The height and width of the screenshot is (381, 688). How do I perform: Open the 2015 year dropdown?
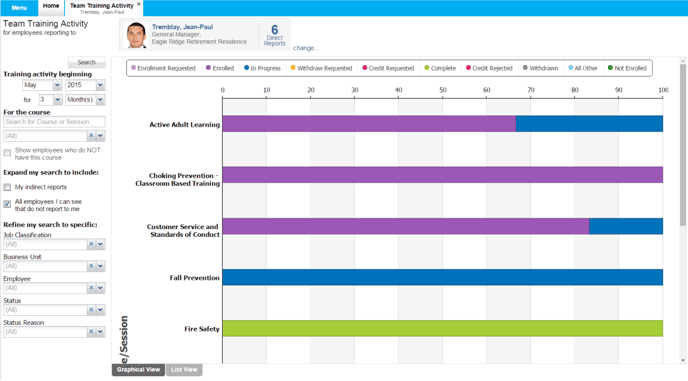[100, 85]
